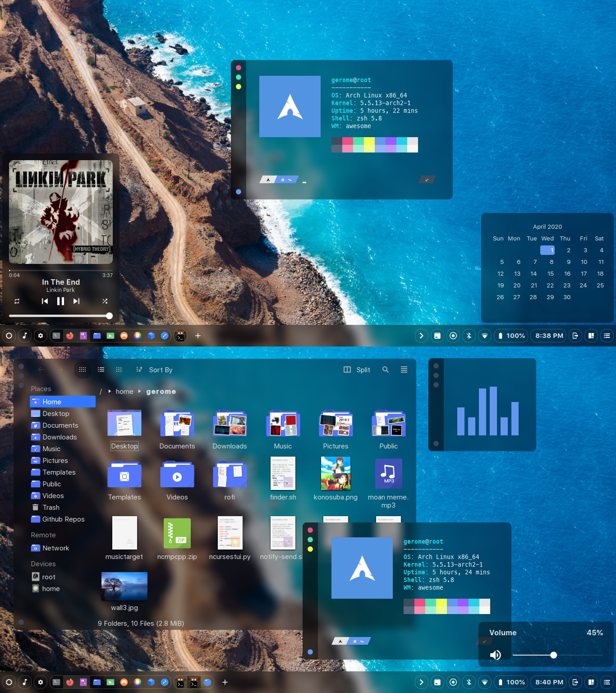The image size is (616, 693).
Task: Click April 30 in the calendar
Action: point(567,297)
